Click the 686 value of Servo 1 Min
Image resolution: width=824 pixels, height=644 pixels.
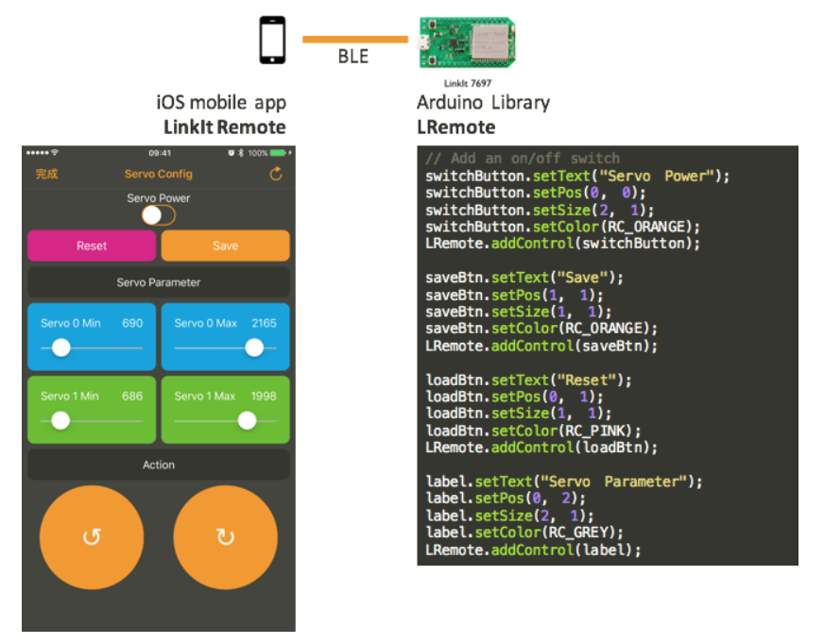[132, 396]
